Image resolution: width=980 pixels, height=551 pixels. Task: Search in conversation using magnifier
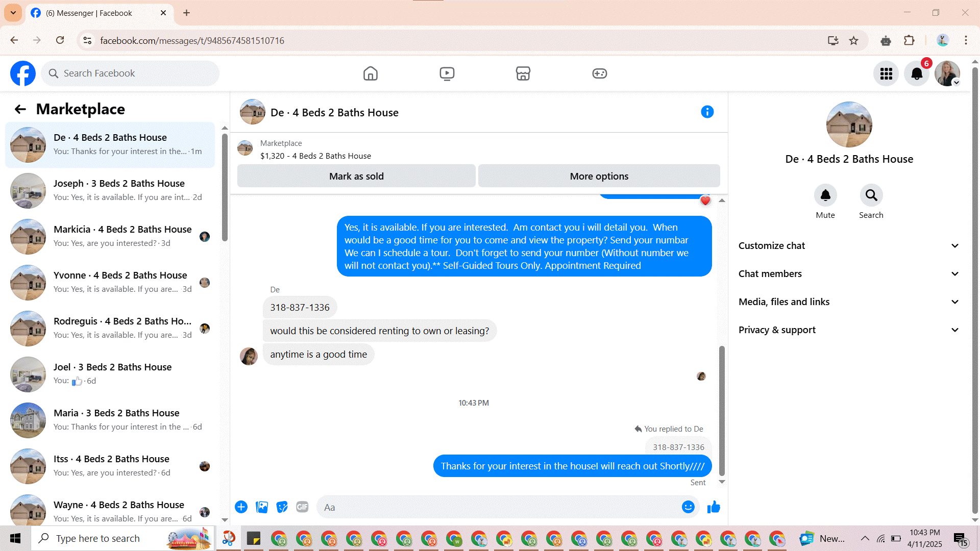(871, 195)
